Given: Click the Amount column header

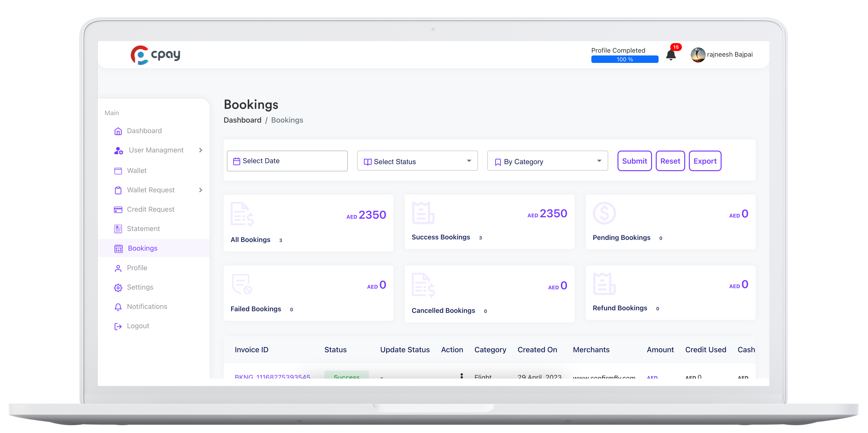Looking at the screenshot, I should coord(660,350).
